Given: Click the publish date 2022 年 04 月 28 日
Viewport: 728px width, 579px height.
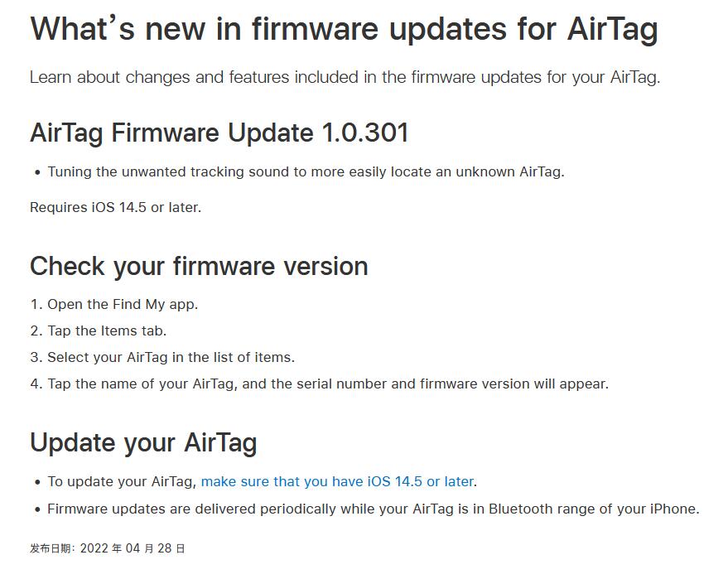Looking at the screenshot, I should pos(133,548).
